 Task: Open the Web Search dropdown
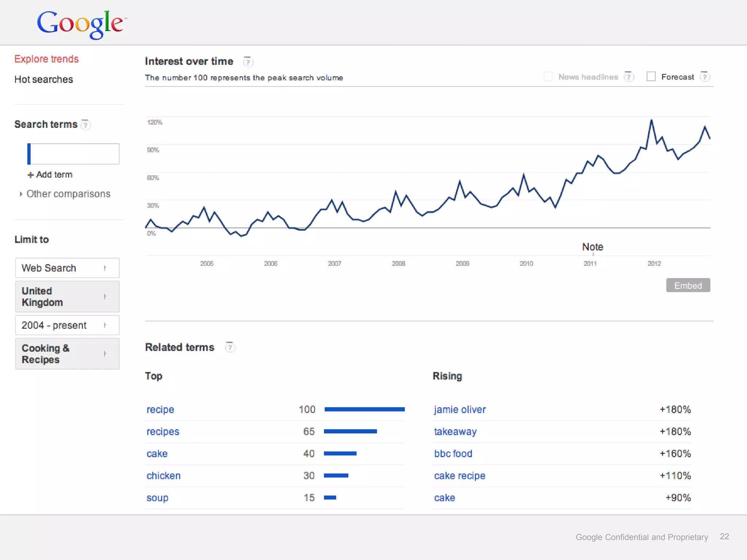click(x=67, y=268)
